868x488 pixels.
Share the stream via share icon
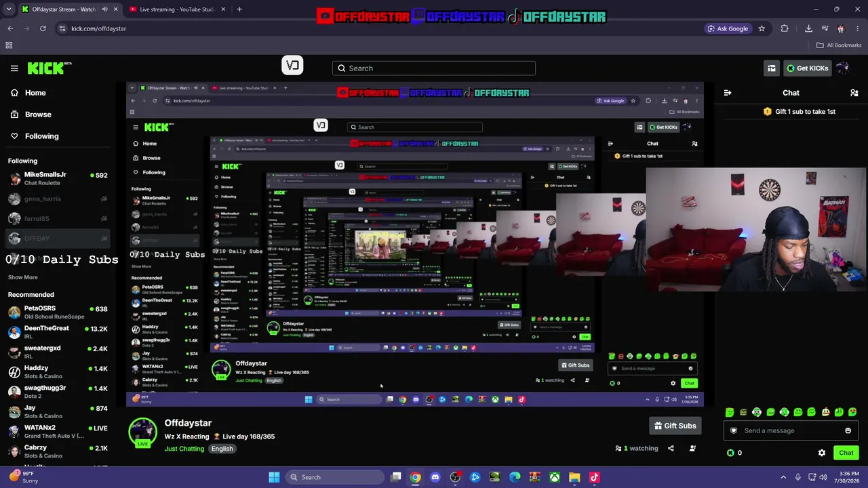[x=671, y=448]
